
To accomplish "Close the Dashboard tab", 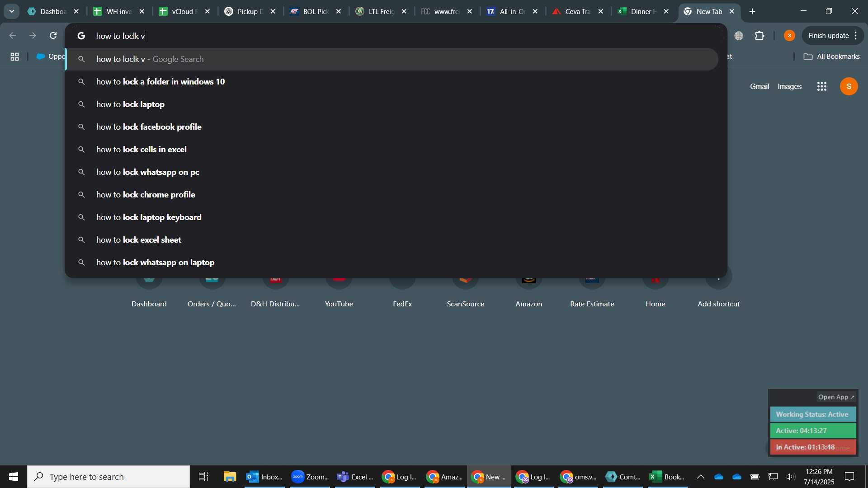I will (x=76, y=11).
